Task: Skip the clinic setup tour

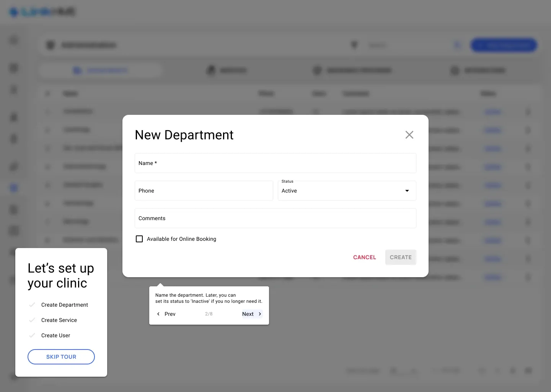Action: 61,357
